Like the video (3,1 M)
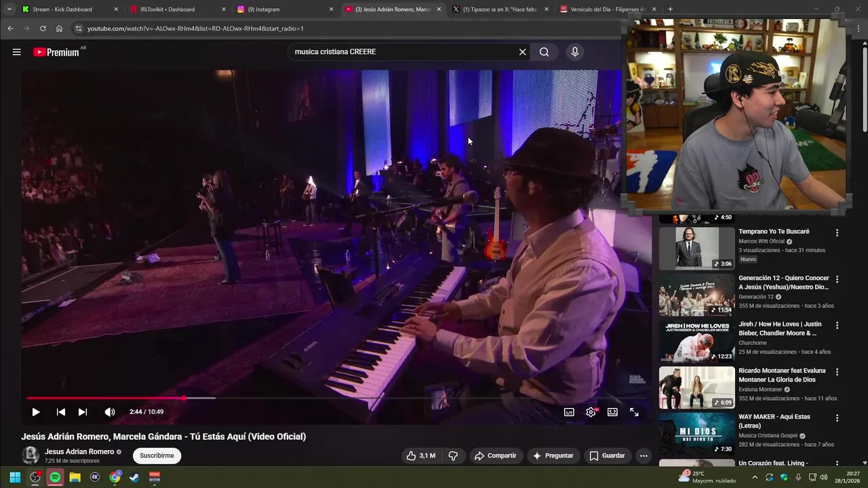This screenshot has height=488, width=868. (420, 455)
